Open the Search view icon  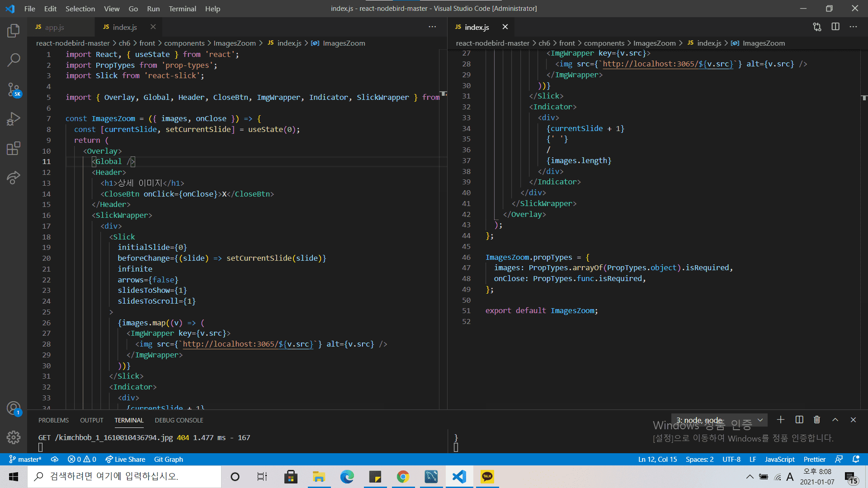click(14, 60)
